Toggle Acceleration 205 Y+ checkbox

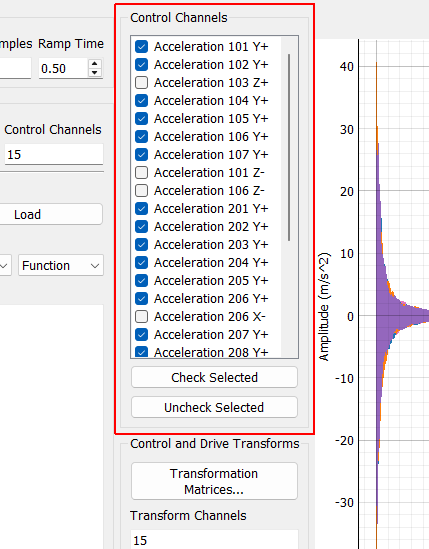pos(141,280)
